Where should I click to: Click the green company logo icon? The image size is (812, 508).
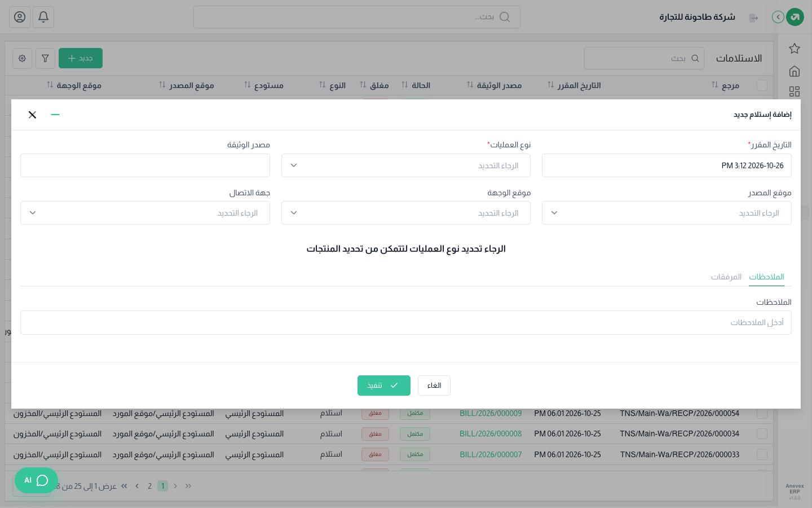[795, 17]
